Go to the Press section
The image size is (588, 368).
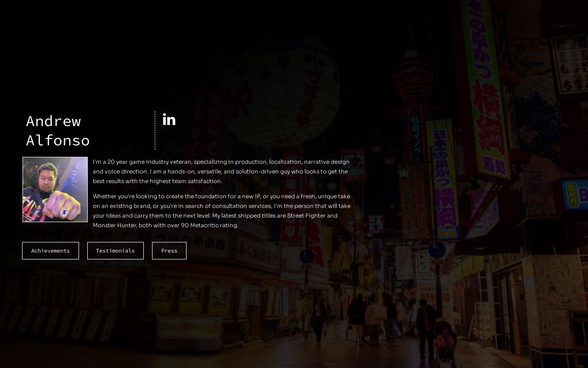coord(169,251)
